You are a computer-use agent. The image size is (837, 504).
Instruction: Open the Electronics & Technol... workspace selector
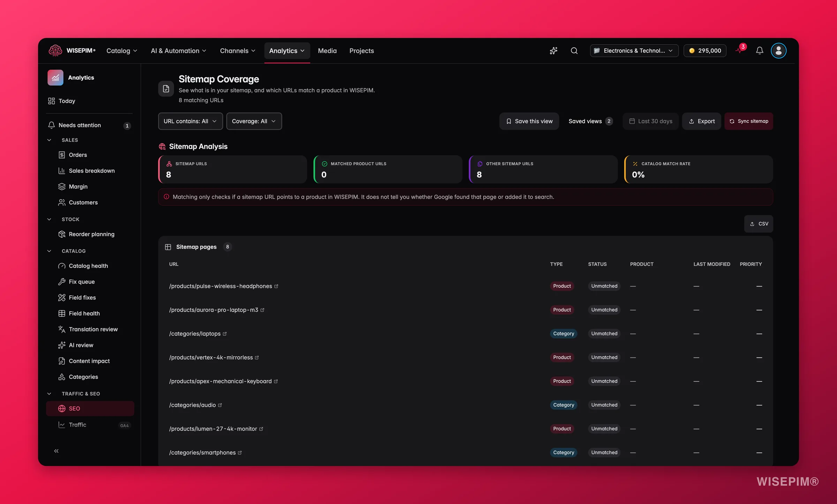pyautogui.click(x=634, y=51)
